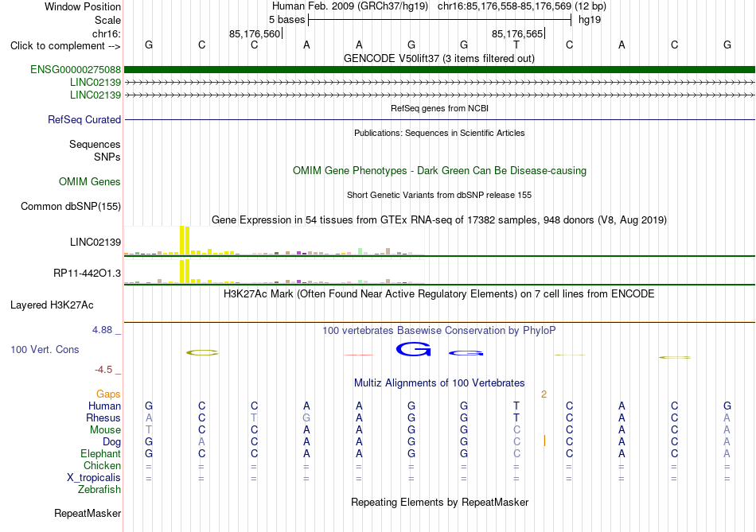Click the ENSG00000275088 gene label
Screen dimensions: 756x532
pos(76,69)
